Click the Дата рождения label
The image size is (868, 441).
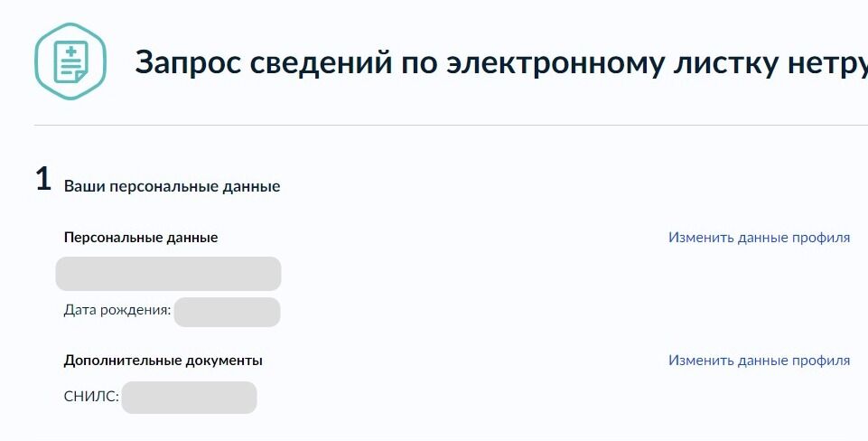click(x=117, y=310)
